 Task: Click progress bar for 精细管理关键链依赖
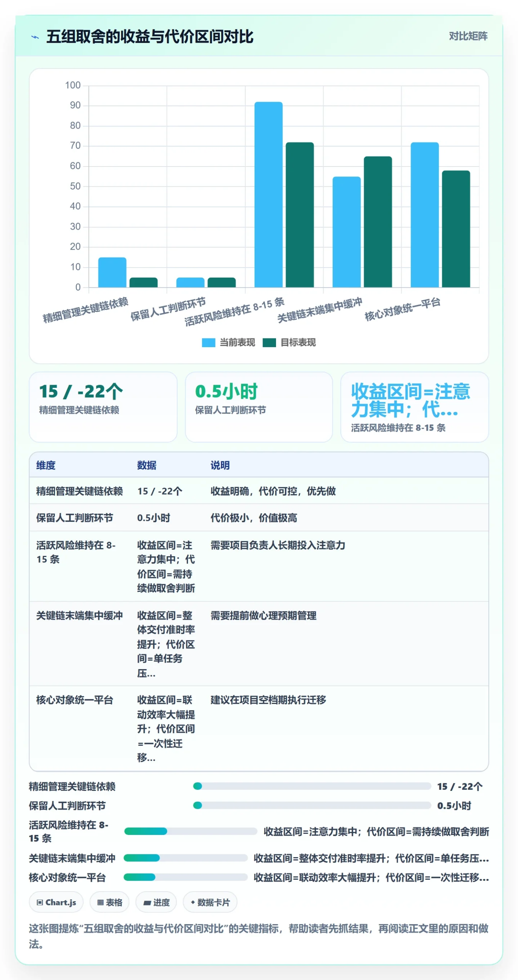[x=312, y=786]
